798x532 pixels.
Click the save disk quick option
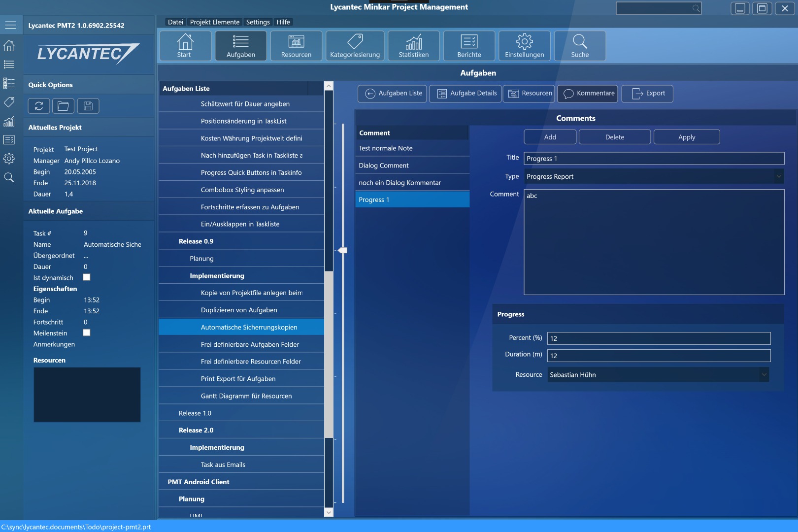(x=88, y=106)
